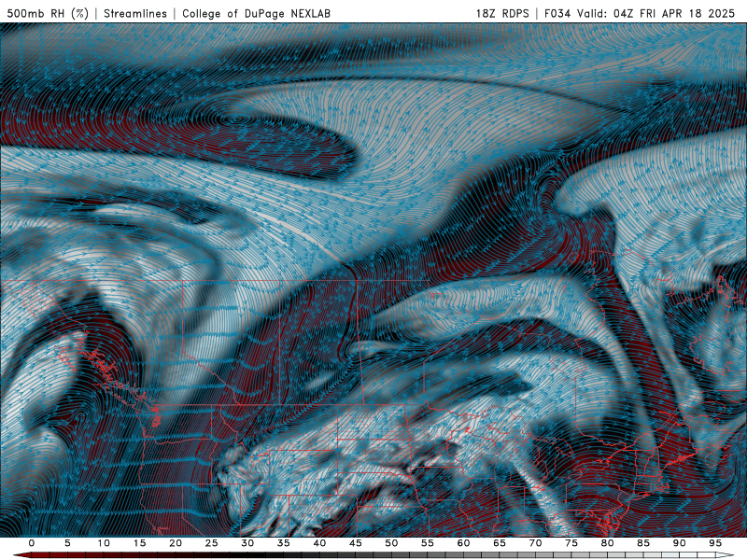The width and height of the screenshot is (747, 560).
Task: Click the "95" color scale label
Action: coord(715,543)
